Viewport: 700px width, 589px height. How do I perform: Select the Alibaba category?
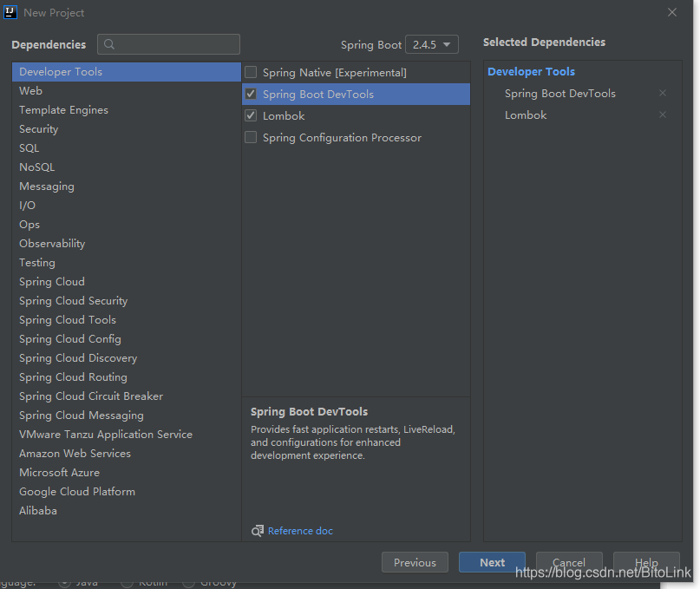pyautogui.click(x=127, y=511)
